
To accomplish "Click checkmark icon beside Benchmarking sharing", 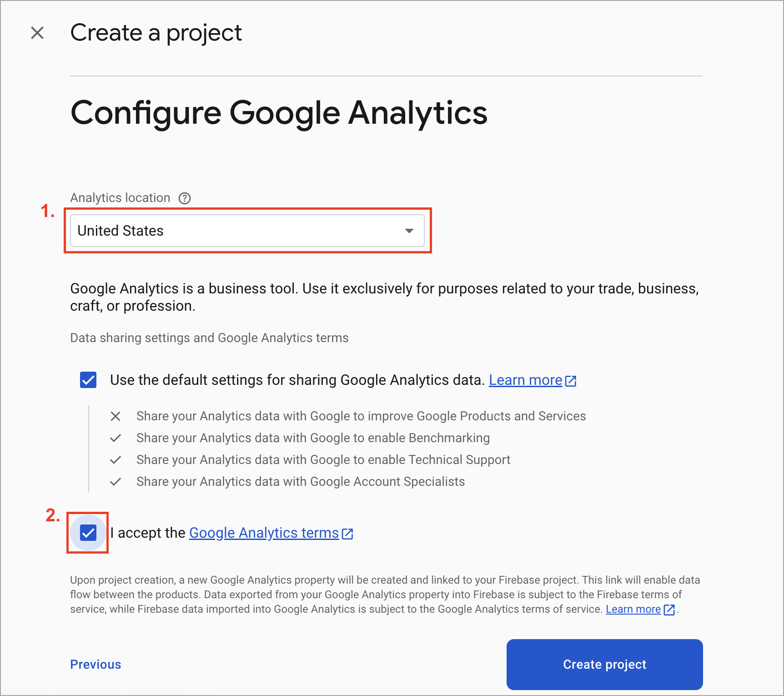I will pos(116,438).
